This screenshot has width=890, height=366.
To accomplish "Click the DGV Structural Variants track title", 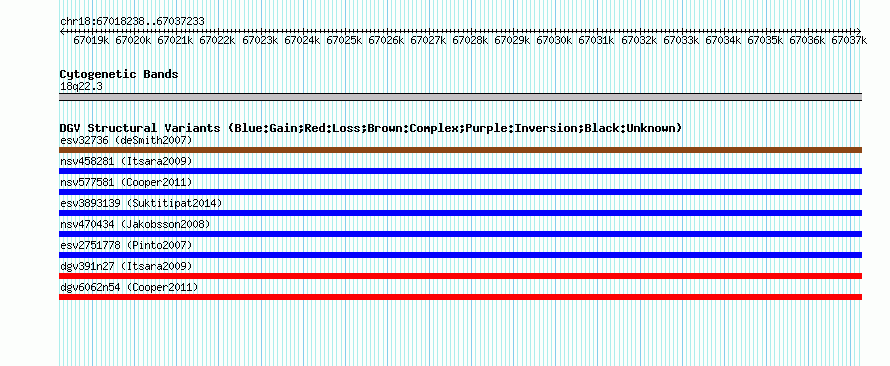I will (371, 128).
